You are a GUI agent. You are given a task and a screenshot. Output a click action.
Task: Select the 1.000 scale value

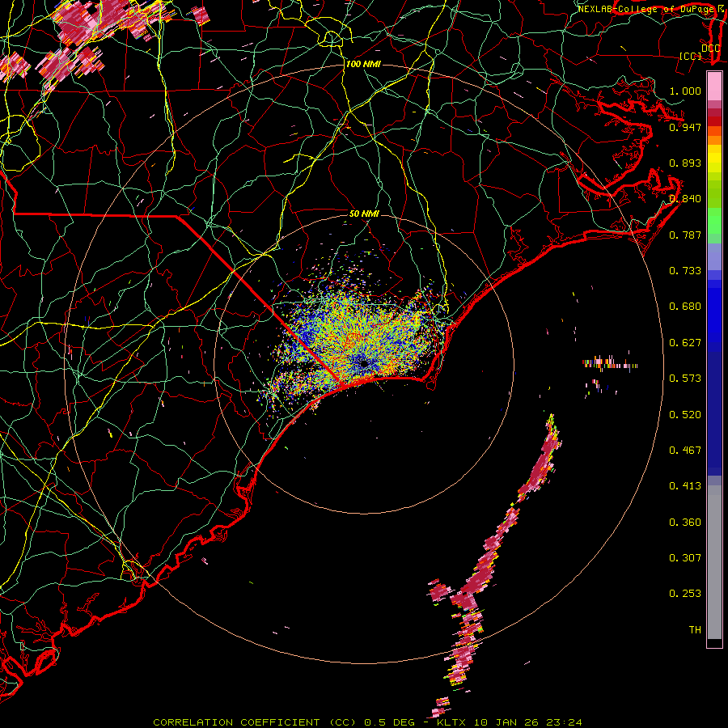tap(685, 91)
